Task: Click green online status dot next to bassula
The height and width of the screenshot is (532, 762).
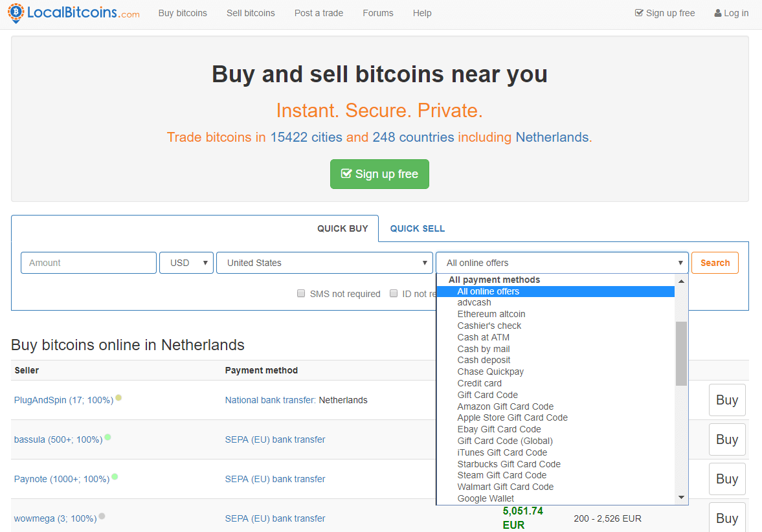Action: [x=107, y=437]
